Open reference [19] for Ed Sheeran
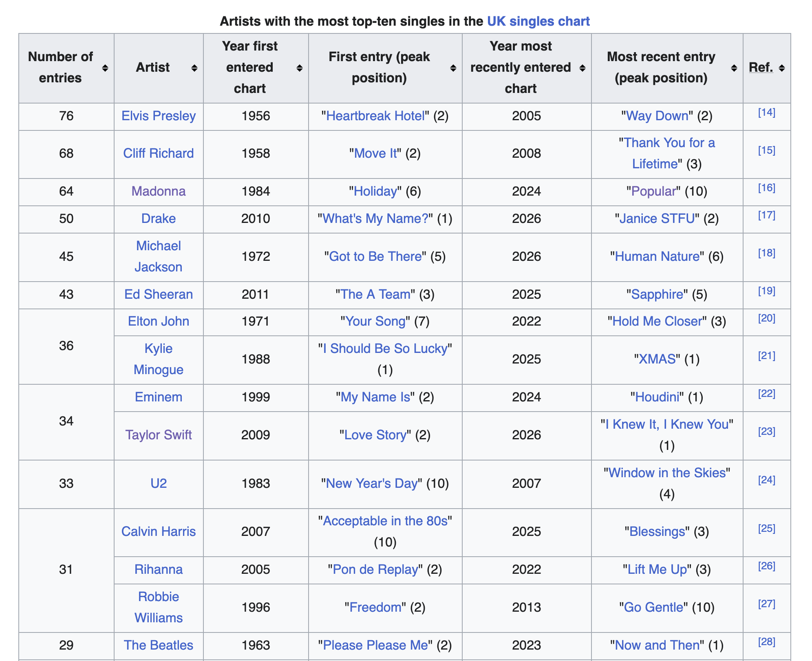Screen dimensions: 812x661 click(x=767, y=291)
